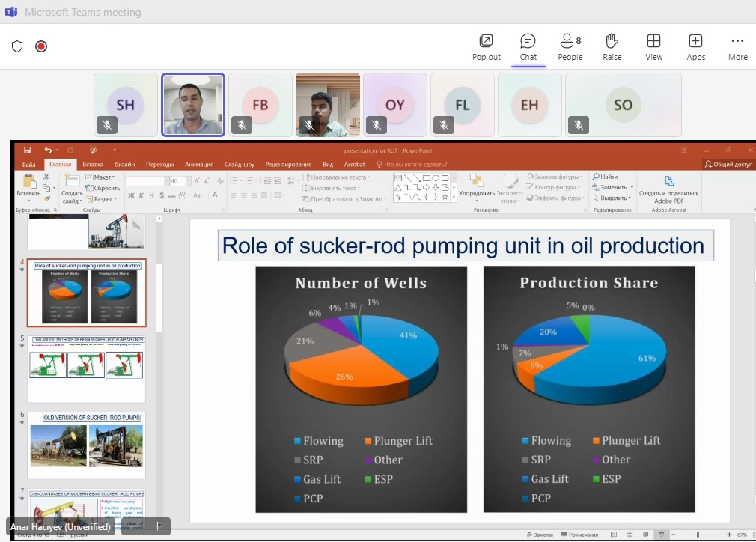Switch to the Вставка ribbon tab
Image resolution: width=756 pixels, height=542 pixels.
click(x=93, y=165)
